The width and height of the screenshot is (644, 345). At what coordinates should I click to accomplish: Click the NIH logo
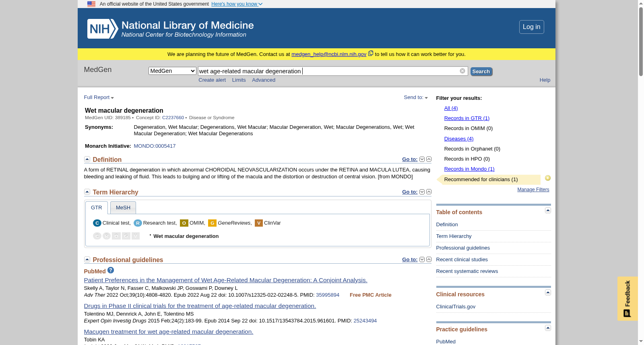point(103,29)
